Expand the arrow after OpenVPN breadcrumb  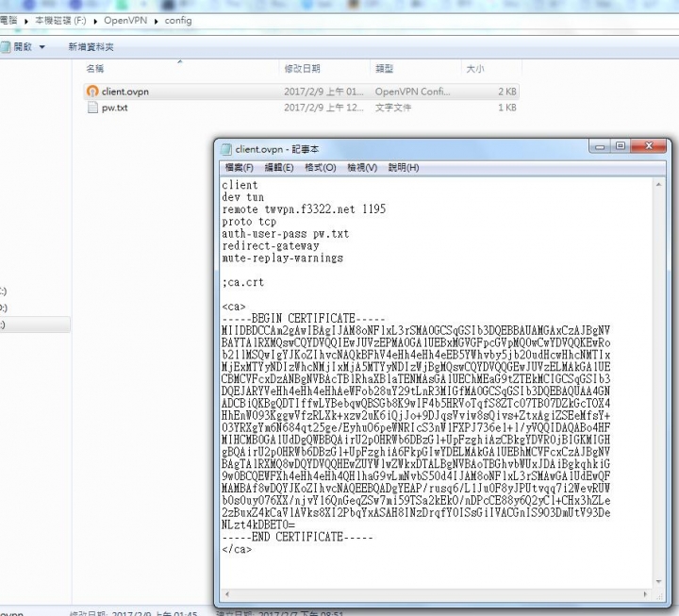[x=156, y=22]
